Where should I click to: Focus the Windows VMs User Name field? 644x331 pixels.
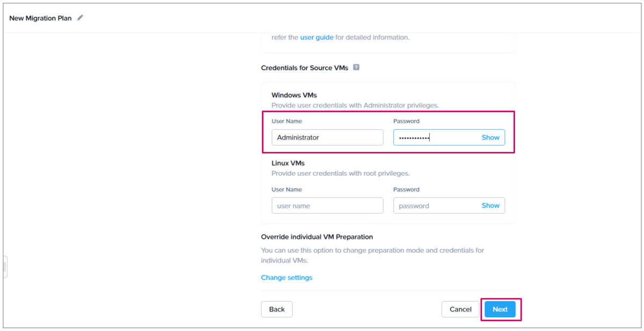pyautogui.click(x=327, y=137)
